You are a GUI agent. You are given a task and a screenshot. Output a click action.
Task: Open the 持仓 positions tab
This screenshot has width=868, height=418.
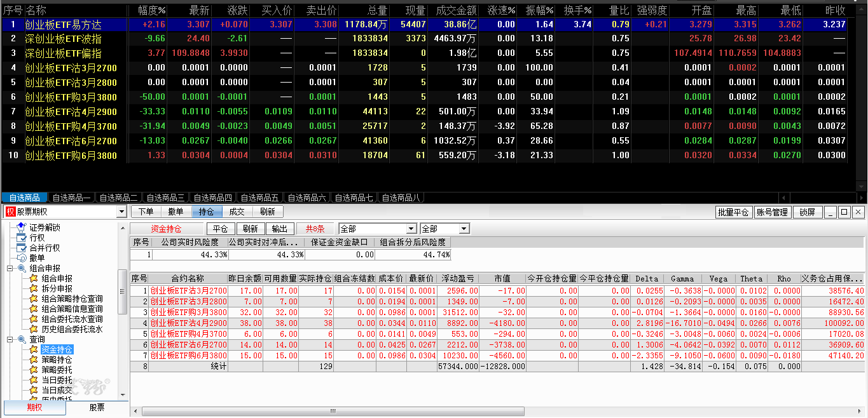point(207,212)
